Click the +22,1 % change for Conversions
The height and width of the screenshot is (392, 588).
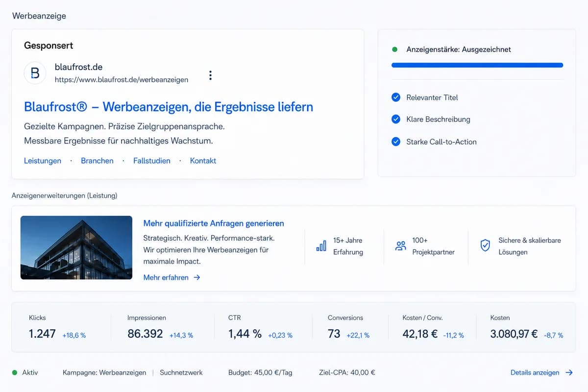(x=358, y=335)
